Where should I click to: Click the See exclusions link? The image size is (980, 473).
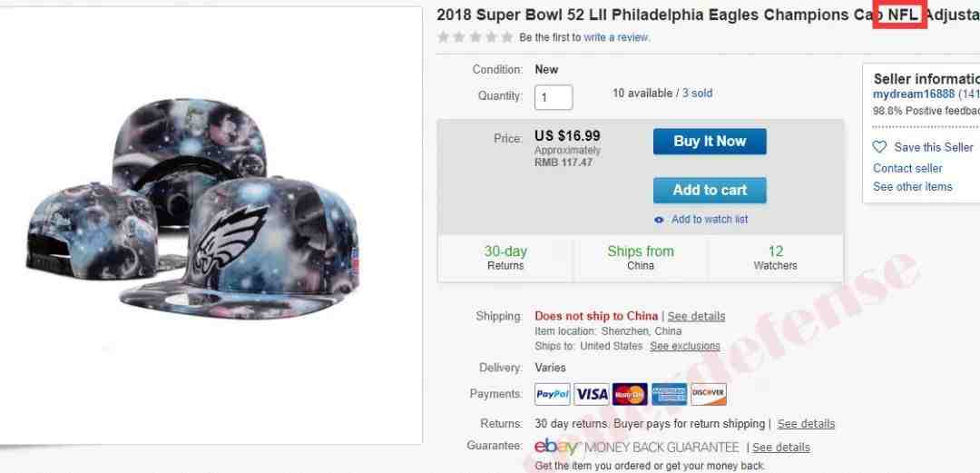click(x=684, y=346)
